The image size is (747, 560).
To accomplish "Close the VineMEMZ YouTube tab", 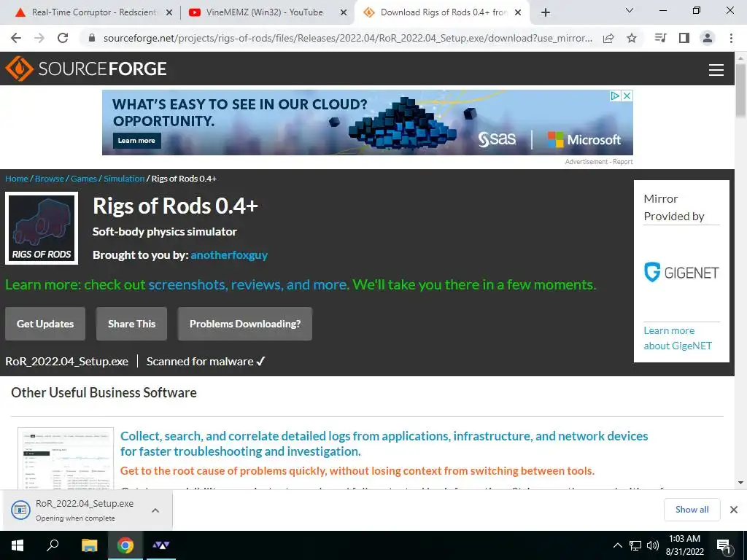I will tap(344, 13).
